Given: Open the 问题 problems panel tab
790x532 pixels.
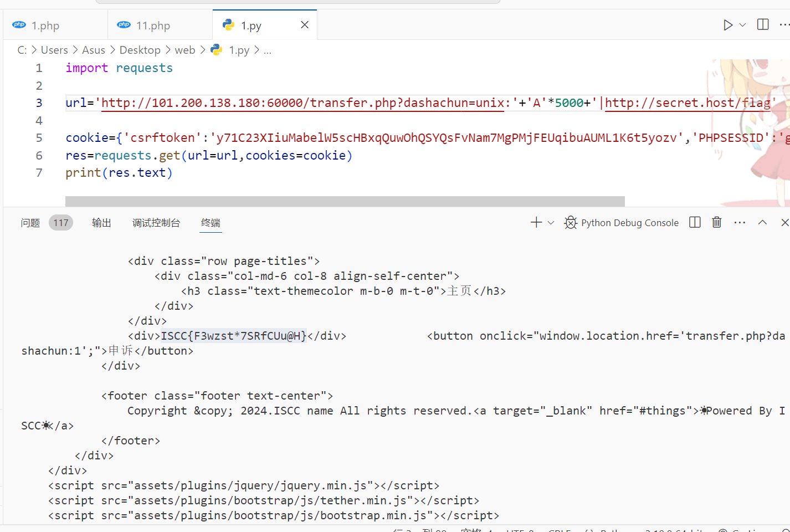Looking at the screenshot, I should pos(30,223).
